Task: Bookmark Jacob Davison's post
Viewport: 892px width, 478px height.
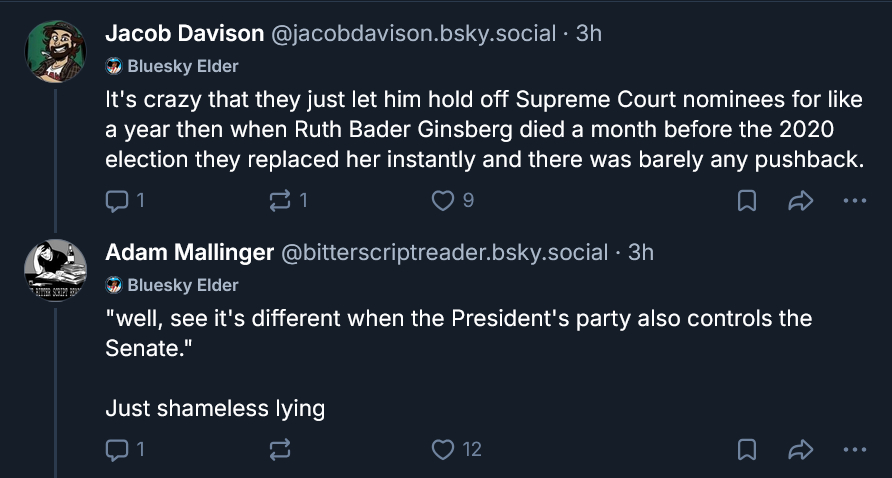Action: [x=746, y=201]
